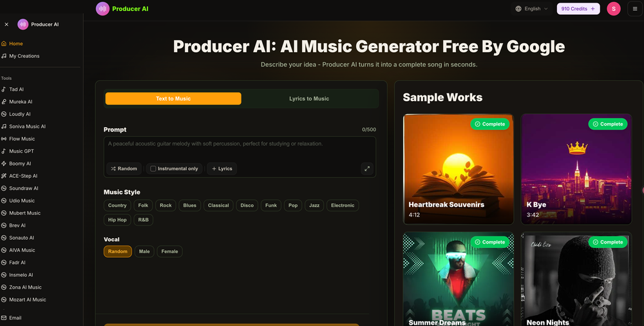Click the Brev AI icon
Image resolution: width=644 pixels, height=326 pixels.
click(x=4, y=225)
